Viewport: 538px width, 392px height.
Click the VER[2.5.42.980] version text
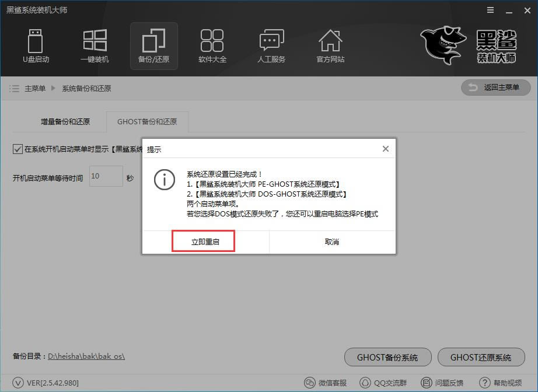53,383
